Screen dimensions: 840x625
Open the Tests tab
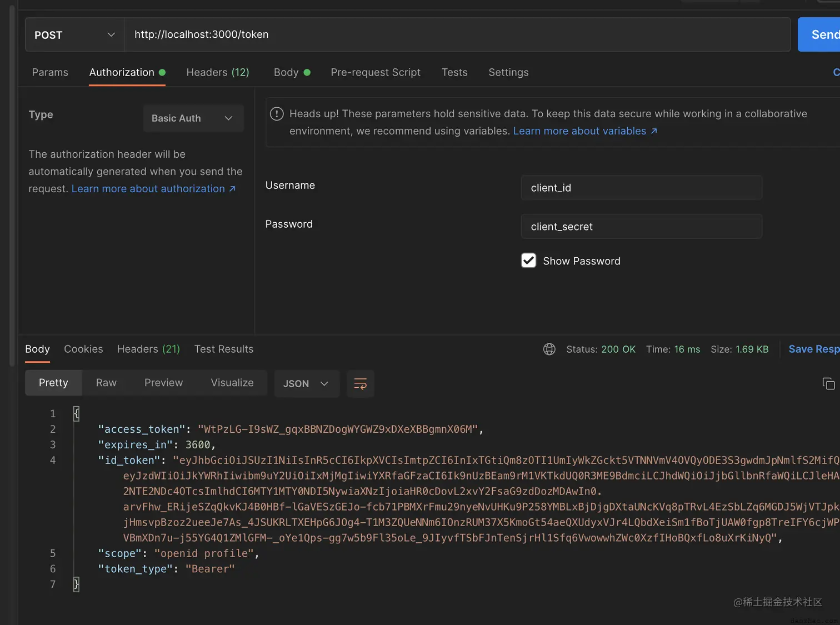pos(454,72)
